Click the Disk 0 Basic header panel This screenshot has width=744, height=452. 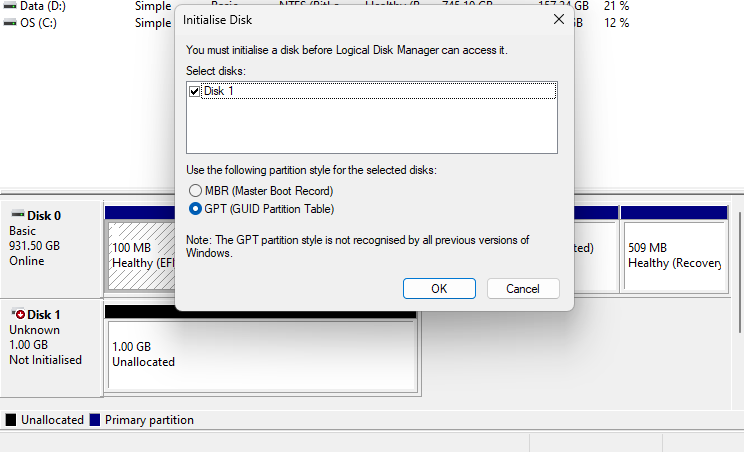(52, 249)
